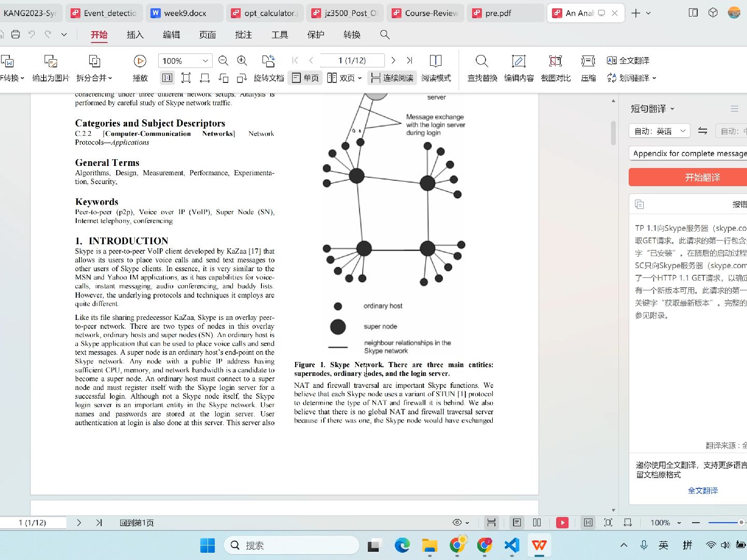Open the 编辑 ribbon tab

tap(171, 35)
